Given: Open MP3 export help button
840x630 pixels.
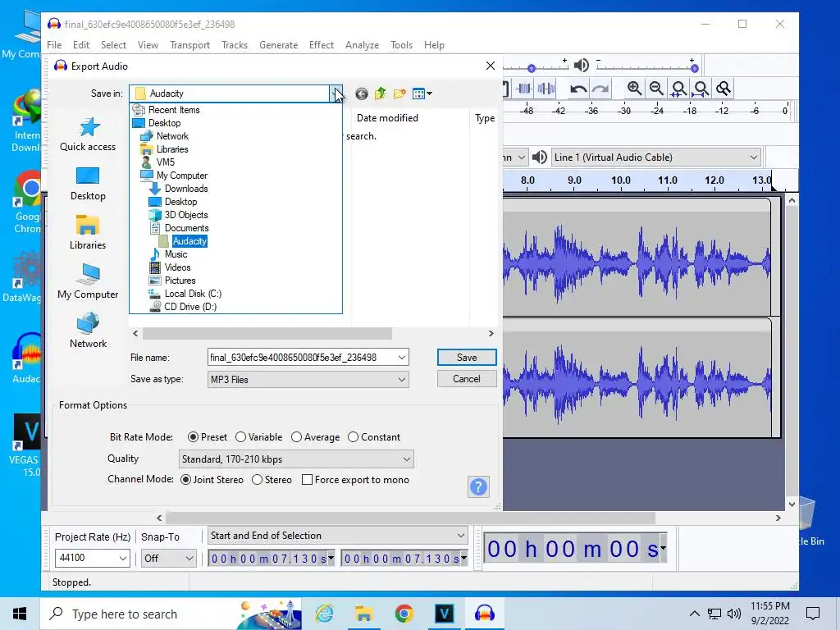Looking at the screenshot, I should click(x=478, y=487).
